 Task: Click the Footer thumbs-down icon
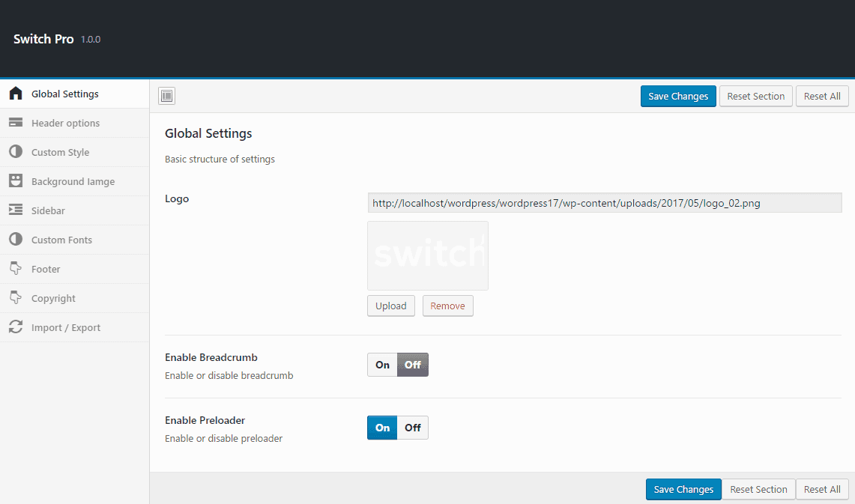15,269
